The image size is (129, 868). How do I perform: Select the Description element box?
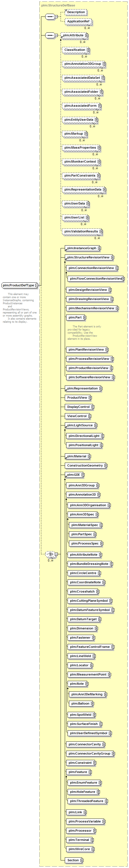[76, 12]
